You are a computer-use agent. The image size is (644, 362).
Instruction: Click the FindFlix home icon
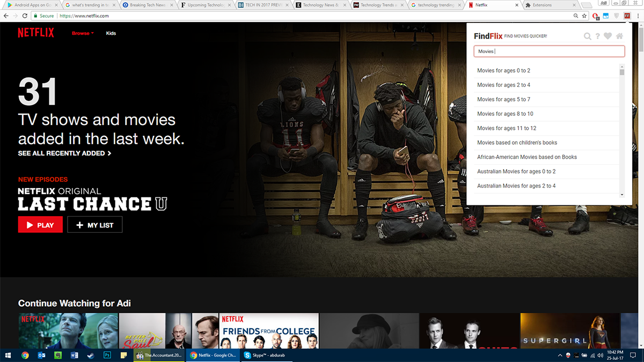620,36
